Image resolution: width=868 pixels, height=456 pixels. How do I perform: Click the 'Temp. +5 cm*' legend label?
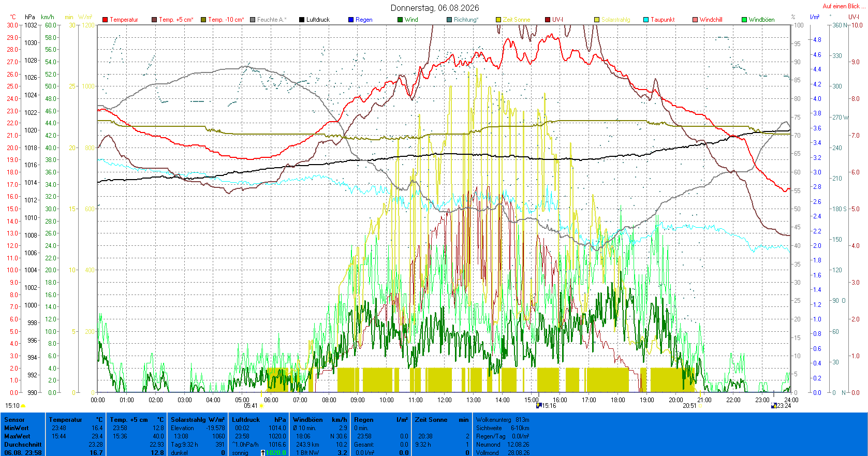pyautogui.click(x=176, y=20)
